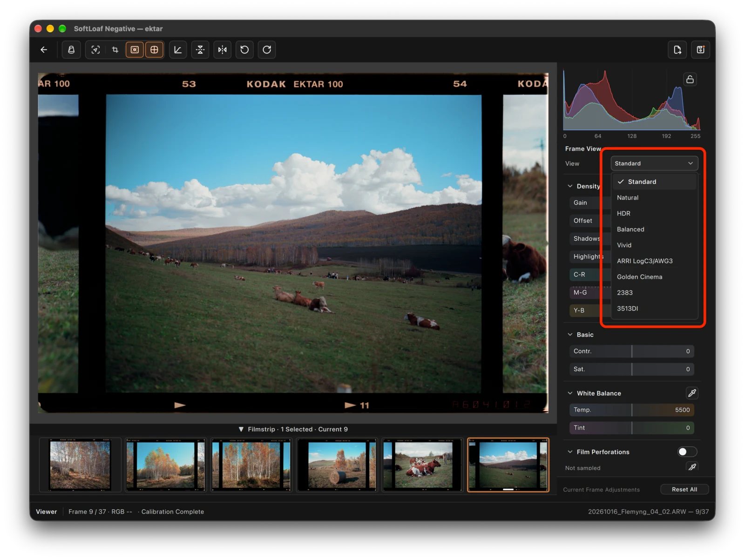Click the Reset All button
Viewport: 745px width, 560px height.
tap(684, 489)
